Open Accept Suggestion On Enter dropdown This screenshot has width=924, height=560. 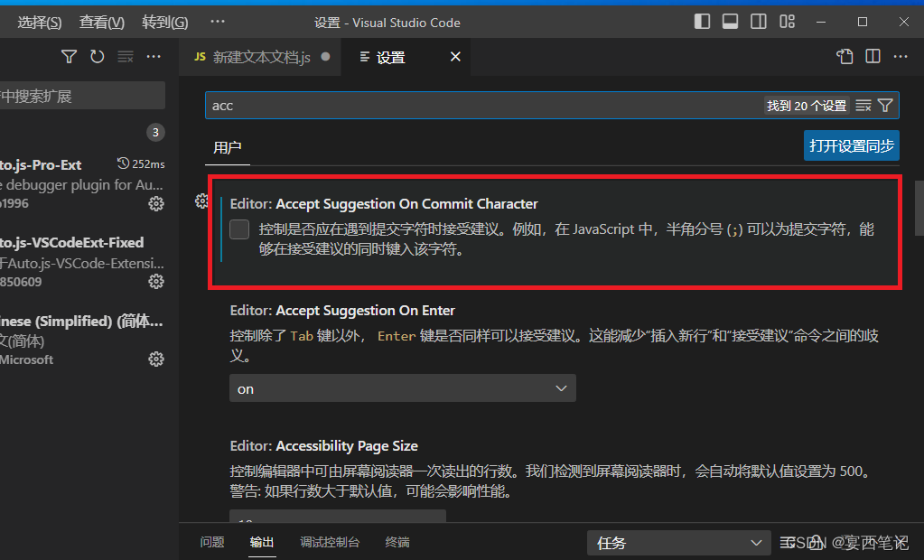point(403,388)
